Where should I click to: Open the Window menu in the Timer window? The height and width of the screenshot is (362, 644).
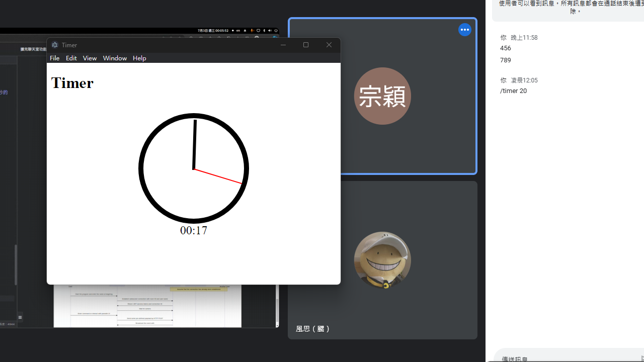coord(115,58)
